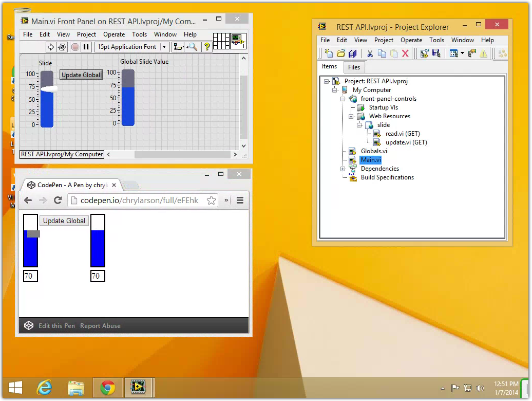Open the Context Help question mark

pyautogui.click(x=207, y=47)
